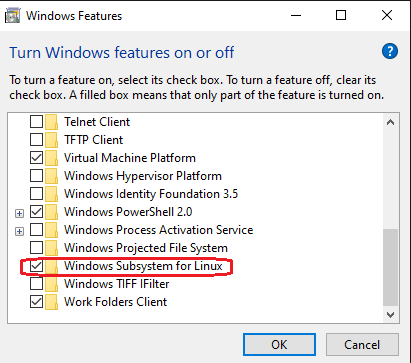Click the Windows Features title bar icon
The image size is (411, 363).
coord(13,16)
